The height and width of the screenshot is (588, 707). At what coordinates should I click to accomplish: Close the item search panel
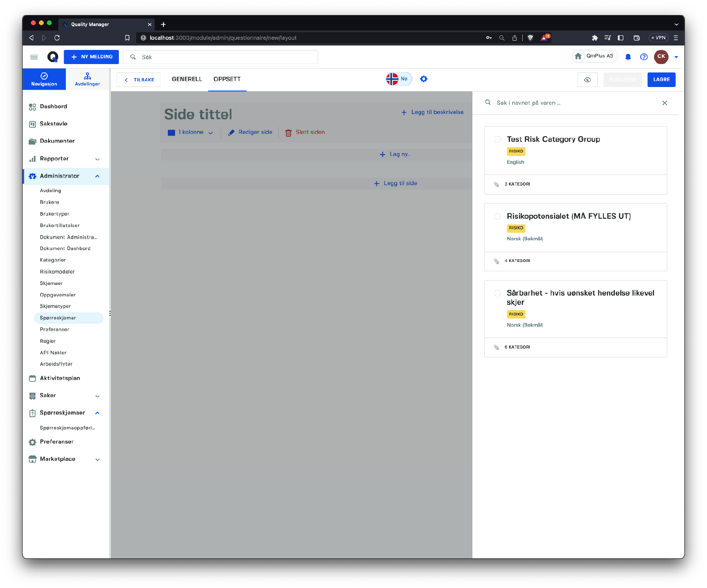pyautogui.click(x=665, y=103)
